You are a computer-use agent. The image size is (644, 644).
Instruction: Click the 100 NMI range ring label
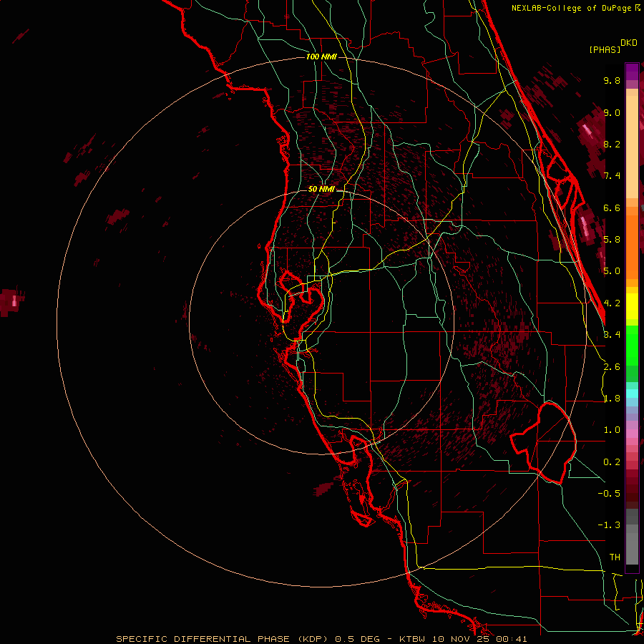pyautogui.click(x=321, y=57)
